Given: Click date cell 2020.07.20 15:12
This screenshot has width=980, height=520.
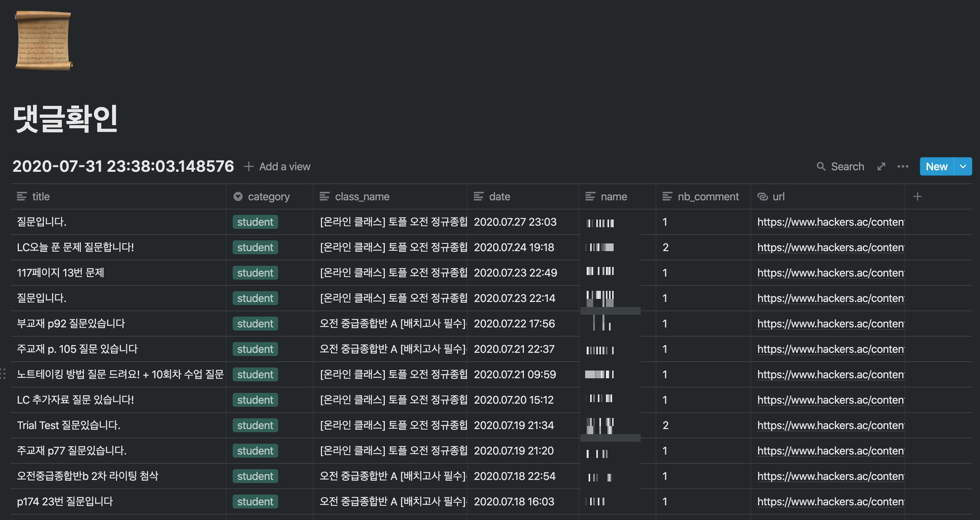Looking at the screenshot, I should click(x=523, y=400).
